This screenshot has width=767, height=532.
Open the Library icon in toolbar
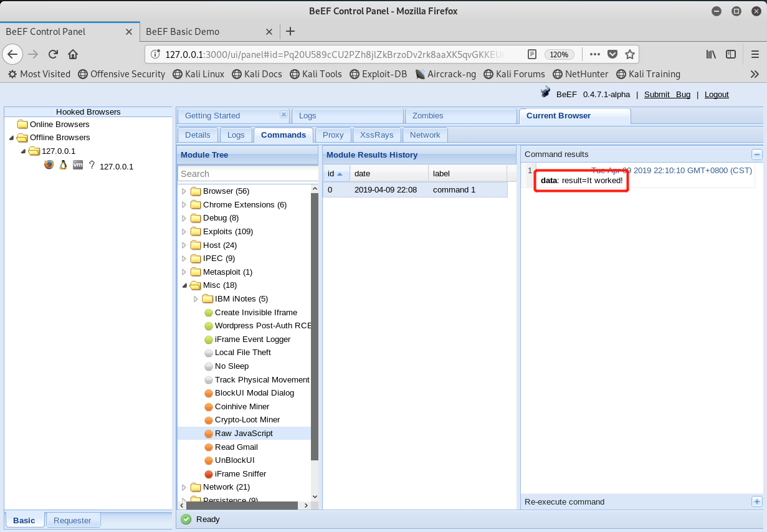(712, 54)
